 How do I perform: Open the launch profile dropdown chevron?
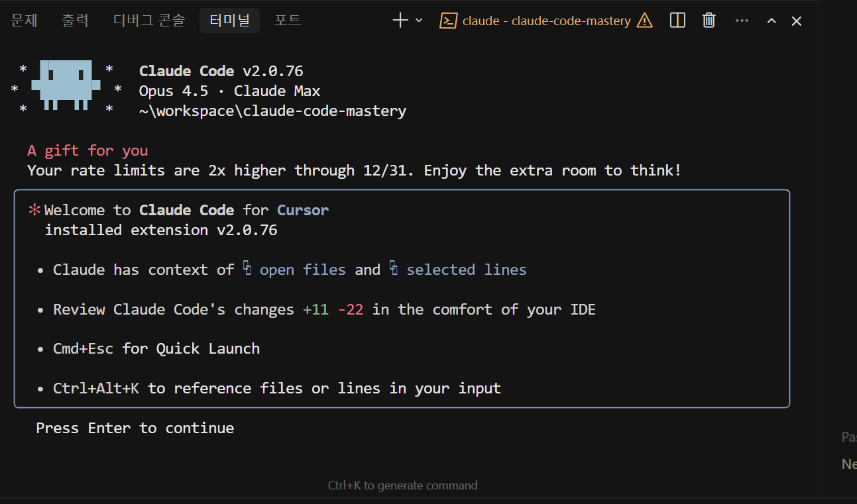click(419, 21)
